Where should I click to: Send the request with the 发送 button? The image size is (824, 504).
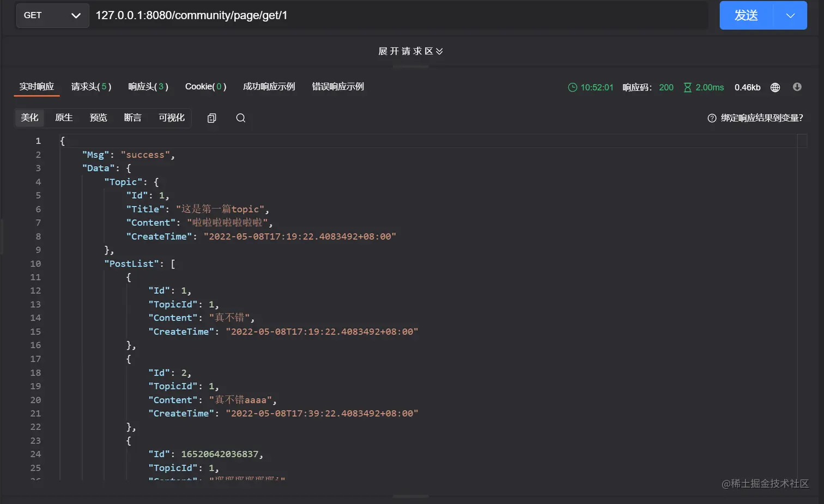pos(746,15)
